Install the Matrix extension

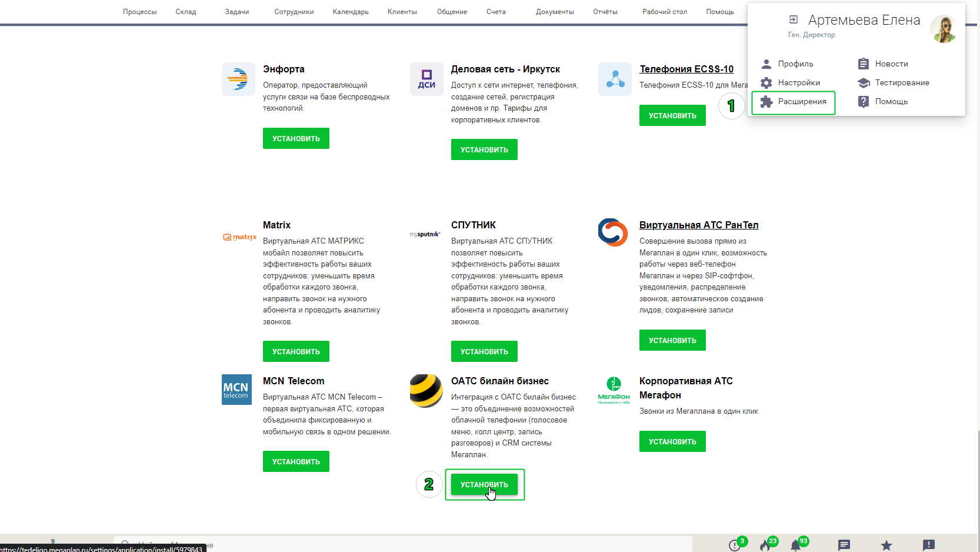pos(296,351)
